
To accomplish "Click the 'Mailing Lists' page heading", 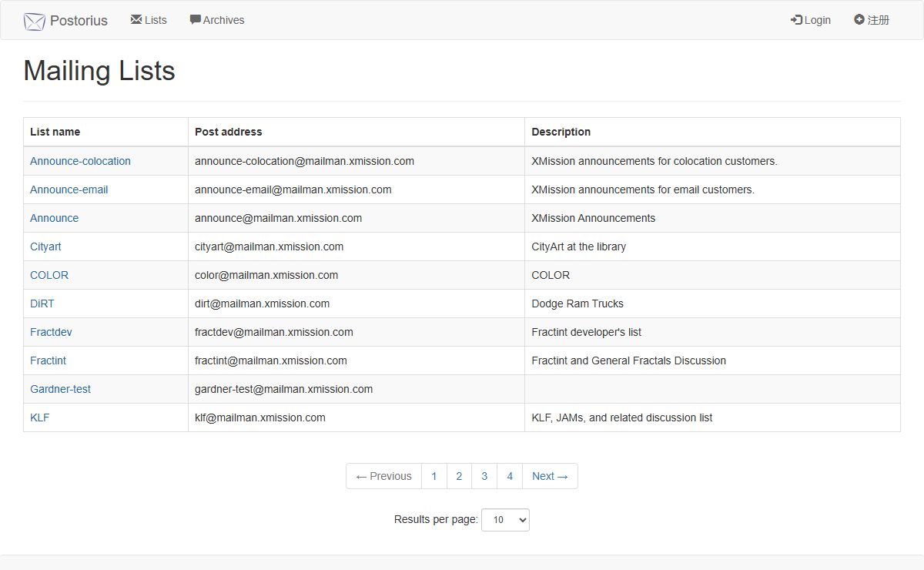I will point(99,71).
